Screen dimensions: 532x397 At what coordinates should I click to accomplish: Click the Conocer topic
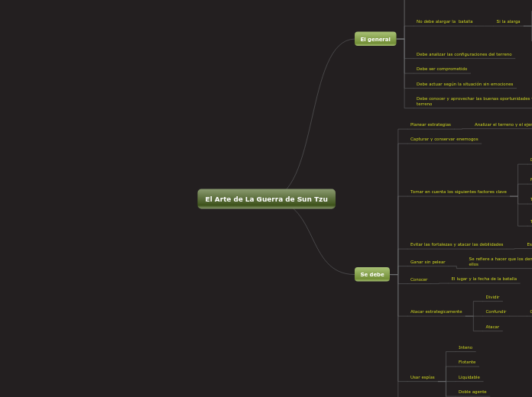click(419, 279)
